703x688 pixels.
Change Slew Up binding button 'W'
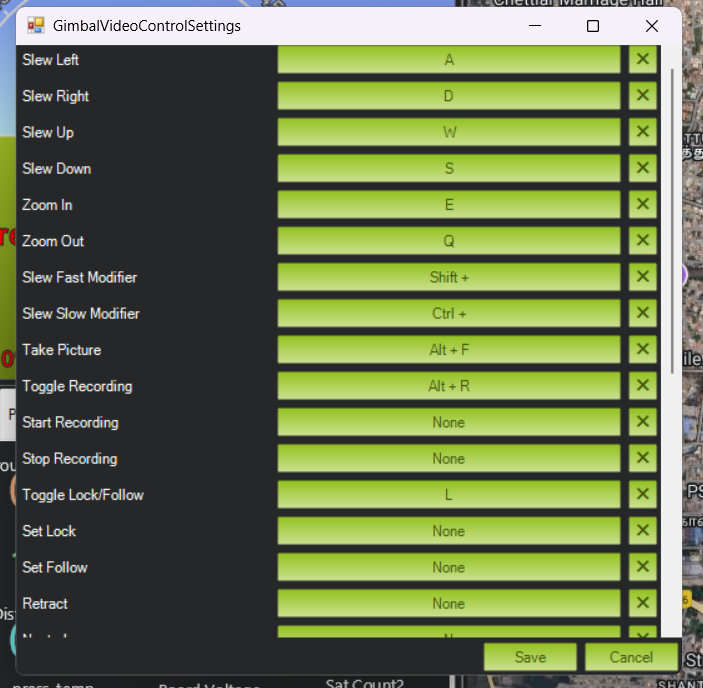tap(449, 132)
